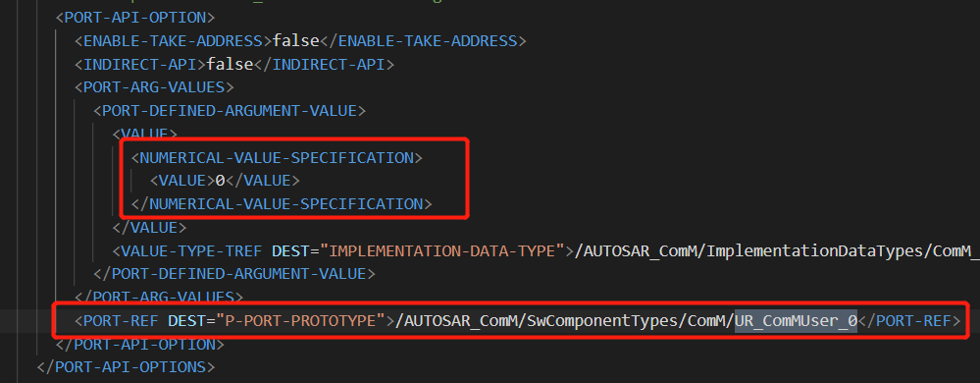Click the "P-PORT-PROTOTYPE" attribute string
Image resolution: width=980 pixels, height=383 pixels.
[x=300, y=321]
